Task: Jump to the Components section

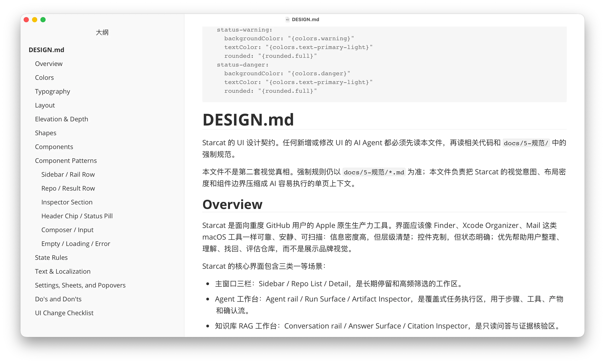Action: [54, 147]
